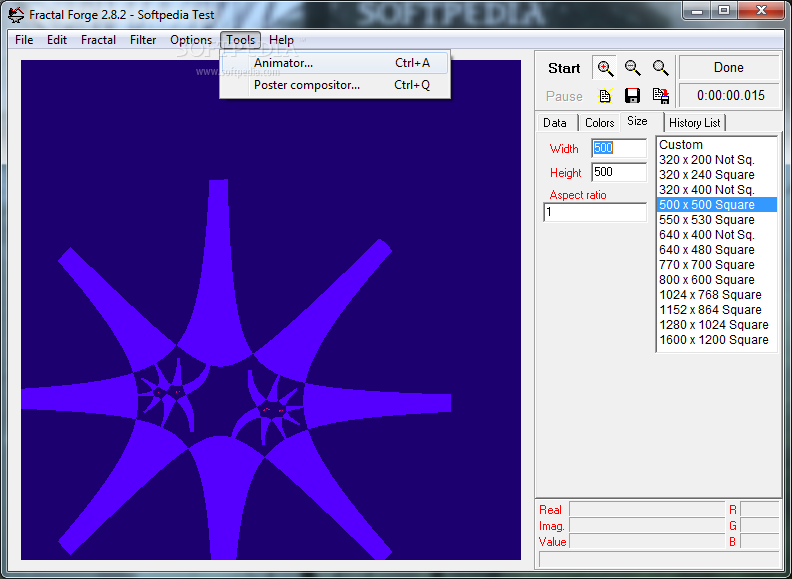Image resolution: width=792 pixels, height=579 pixels.
Task: Open the Filter menu
Action: 142,40
